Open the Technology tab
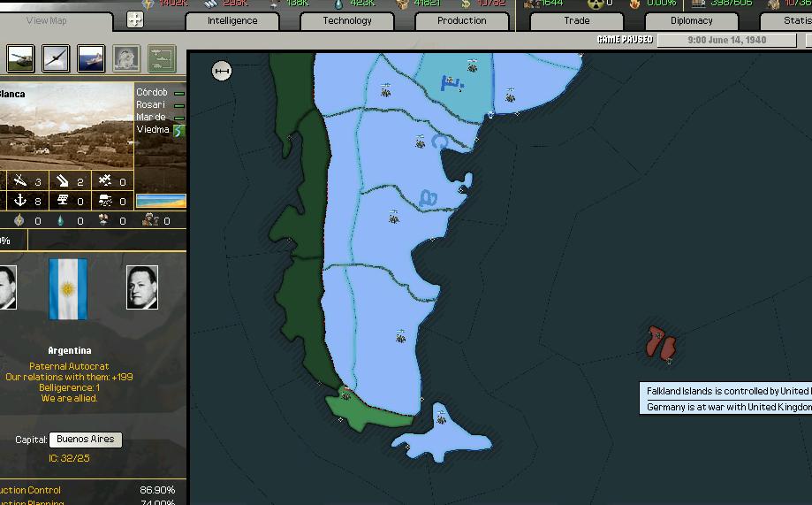This screenshot has width=812, height=505. click(x=347, y=21)
